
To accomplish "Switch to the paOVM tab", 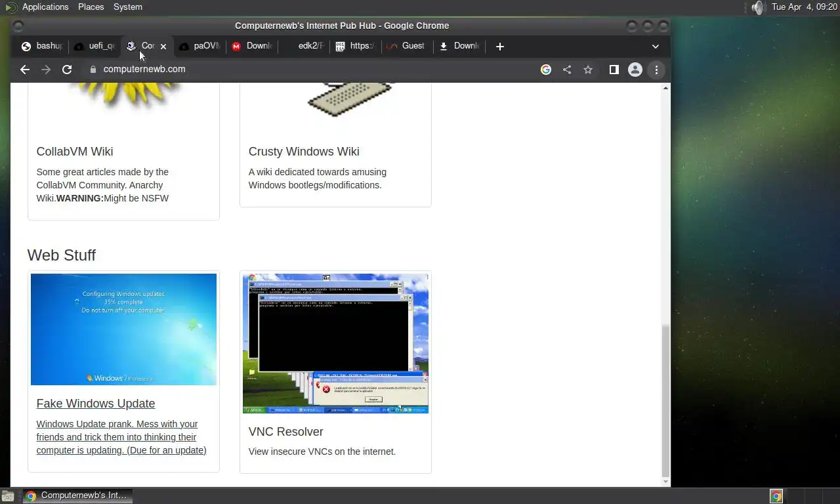I will (x=199, y=46).
